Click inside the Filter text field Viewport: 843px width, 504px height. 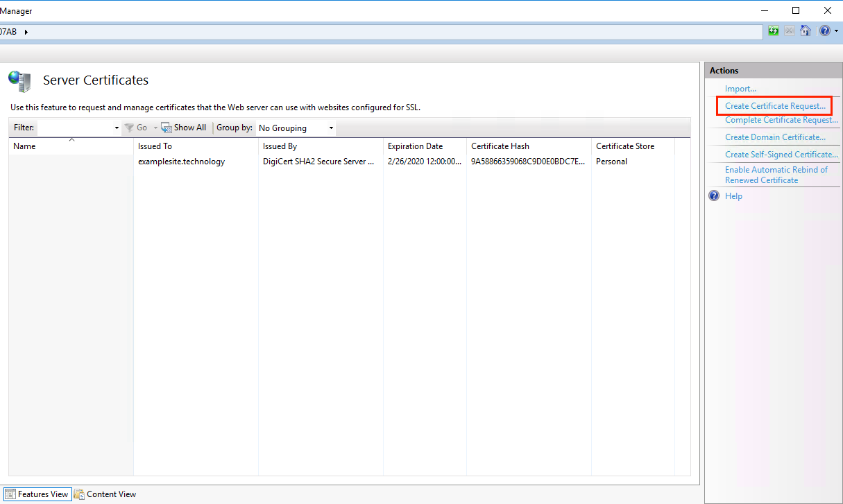pos(75,128)
